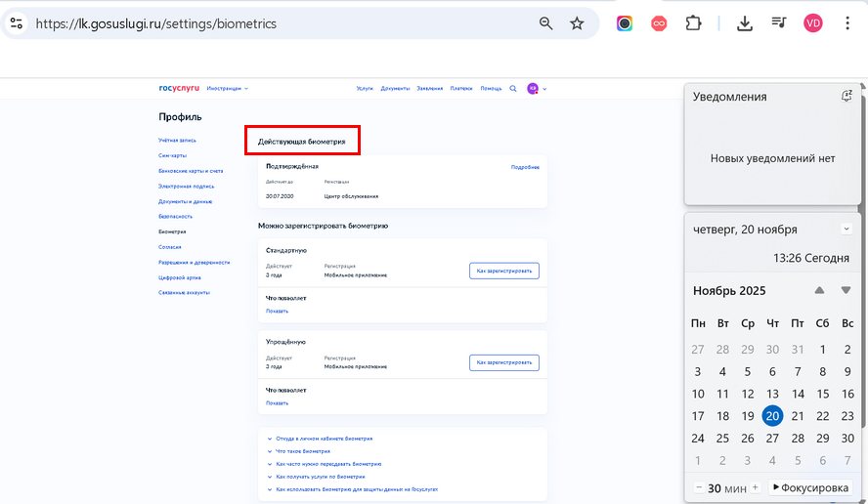Viewport: 868px width, 504px height.
Task: Click the zoom magnifier icon in address bar
Action: pos(545,23)
